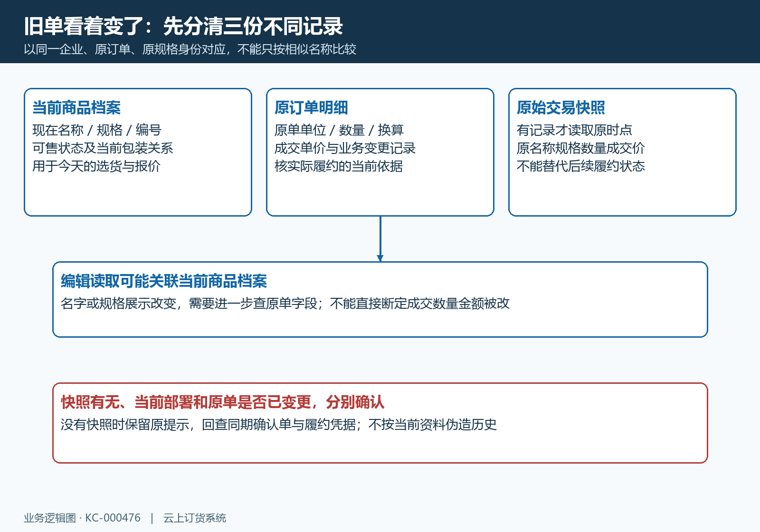The width and height of the screenshot is (760, 532).
Task: Select the line "不能替代后续履约状态"
Action: point(581,166)
